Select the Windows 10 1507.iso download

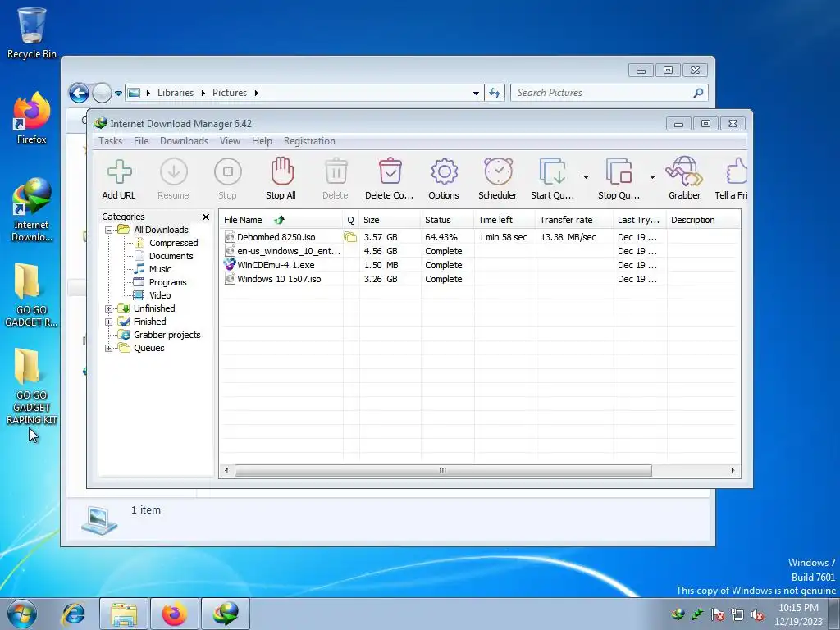pyautogui.click(x=480, y=279)
